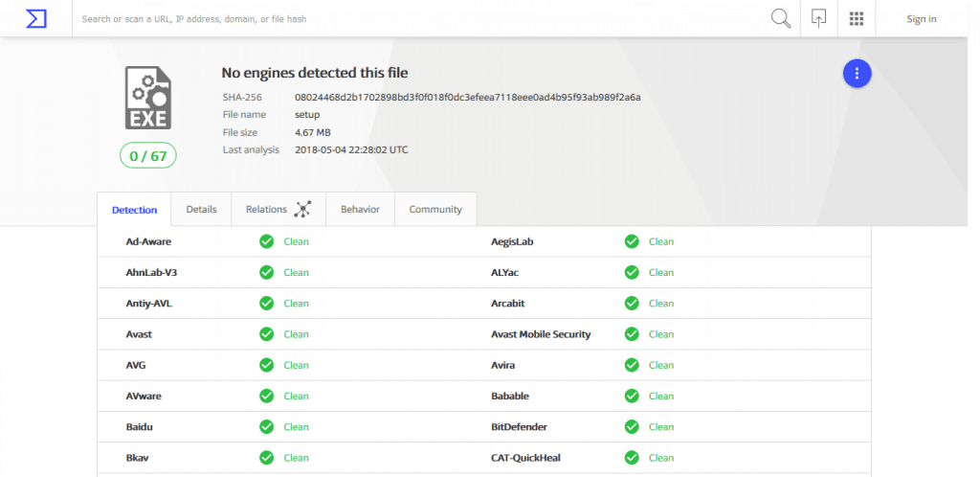Click the CAT-QuickHeal engine name
The height and width of the screenshot is (477, 980).
[525, 458]
